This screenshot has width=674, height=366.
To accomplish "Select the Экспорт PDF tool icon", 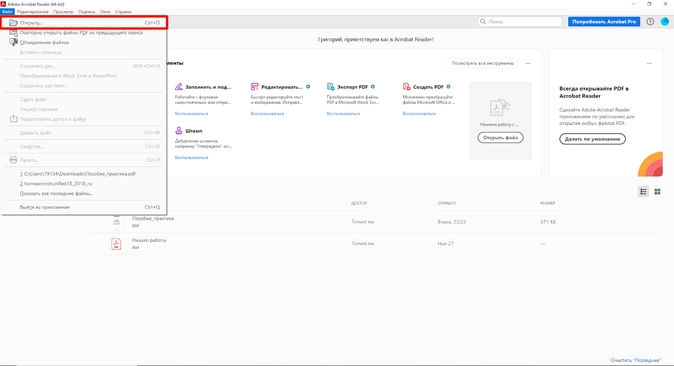I will pos(331,86).
